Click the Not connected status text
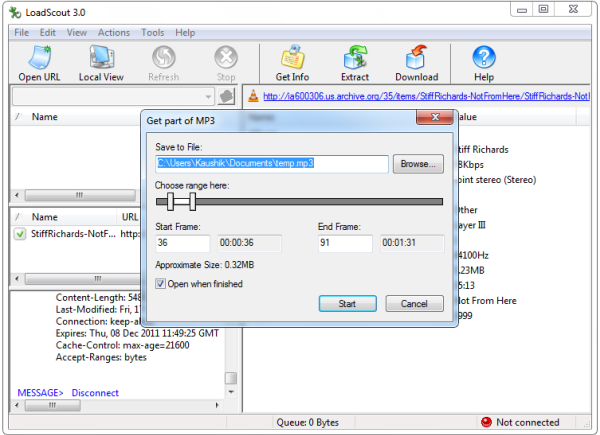 coord(528,422)
